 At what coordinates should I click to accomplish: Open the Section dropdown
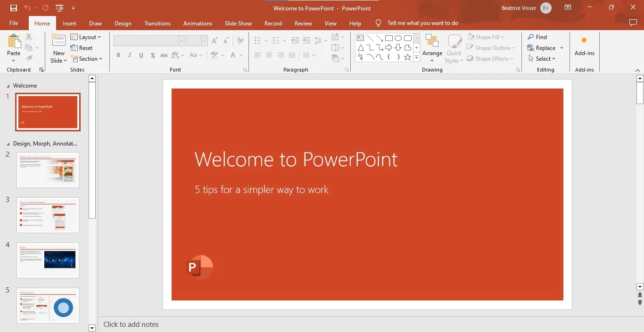pyautogui.click(x=86, y=58)
